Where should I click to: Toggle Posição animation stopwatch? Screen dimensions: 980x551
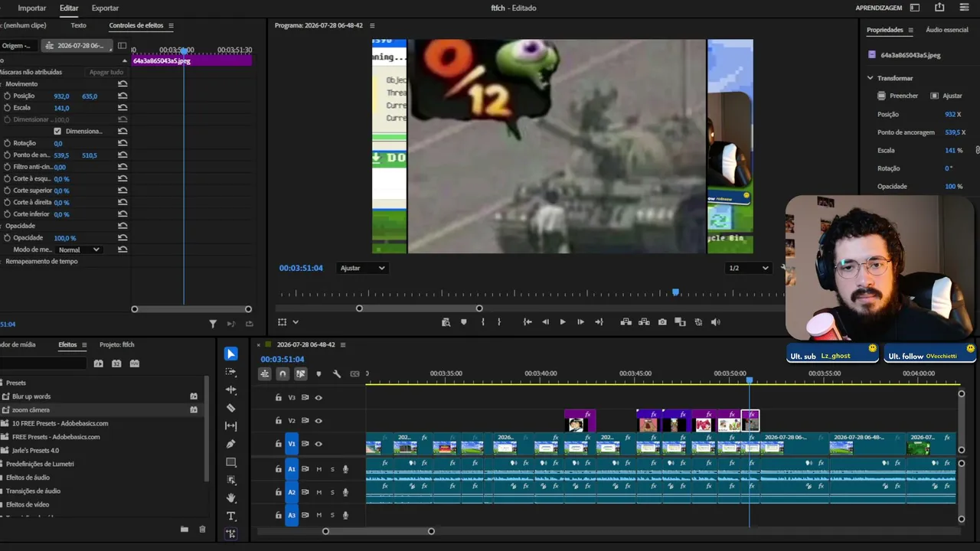[x=7, y=96]
